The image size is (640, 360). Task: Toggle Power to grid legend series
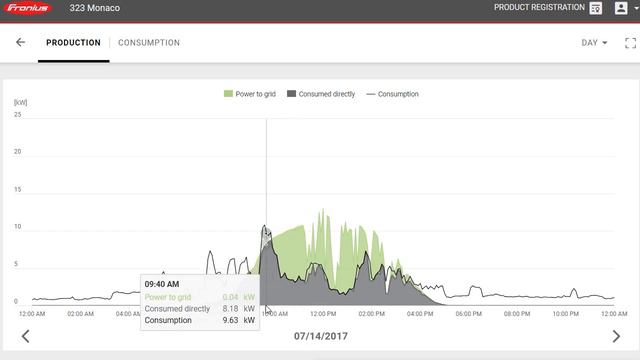(x=250, y=94)
